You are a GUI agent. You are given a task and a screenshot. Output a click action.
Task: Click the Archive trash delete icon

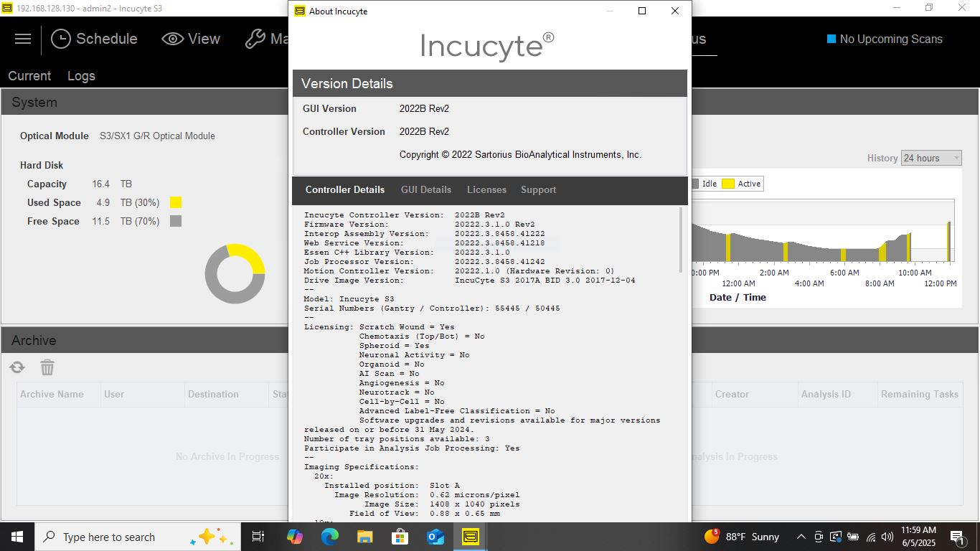[x=47, y=367]
